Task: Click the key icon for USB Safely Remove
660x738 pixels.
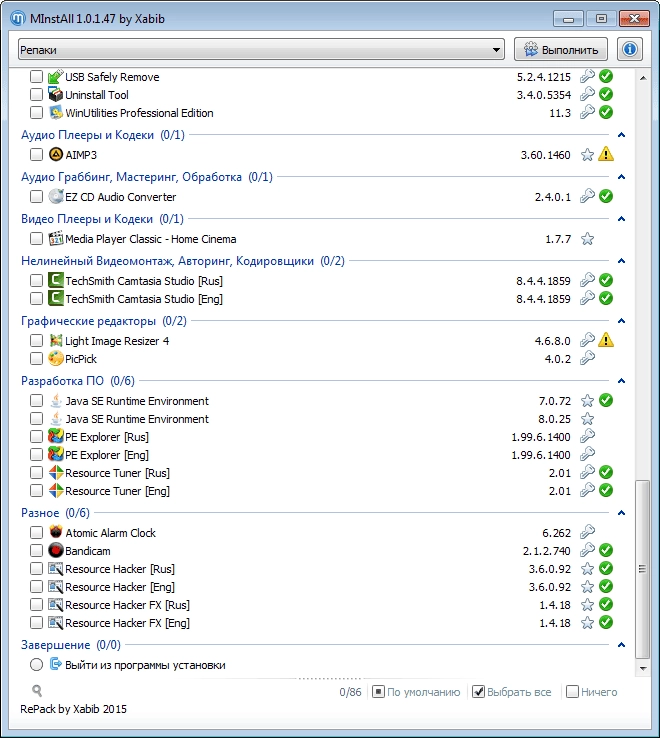Action: pos(587,76)
